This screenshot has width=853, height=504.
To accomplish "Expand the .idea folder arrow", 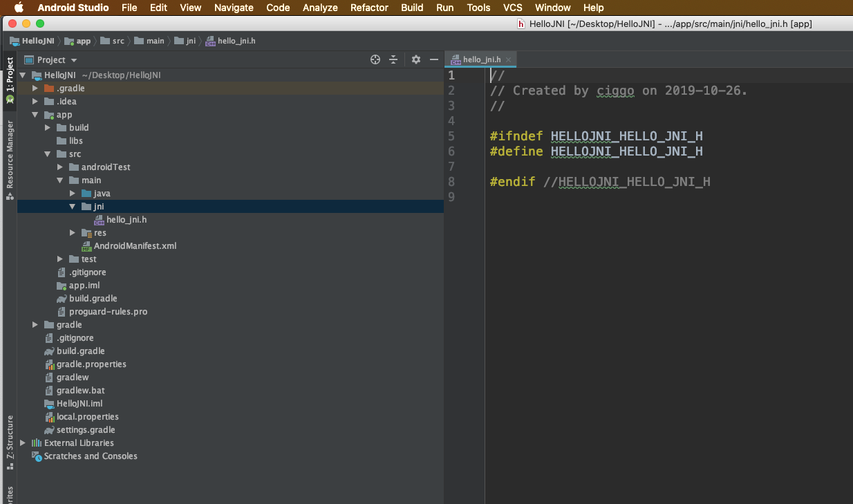I will (35, 102).
